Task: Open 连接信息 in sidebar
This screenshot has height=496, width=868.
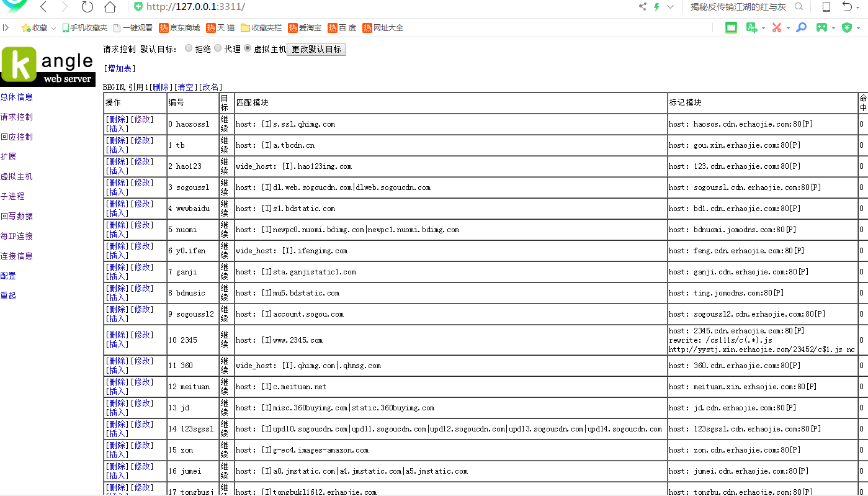Action: click(x=17, y=256)
